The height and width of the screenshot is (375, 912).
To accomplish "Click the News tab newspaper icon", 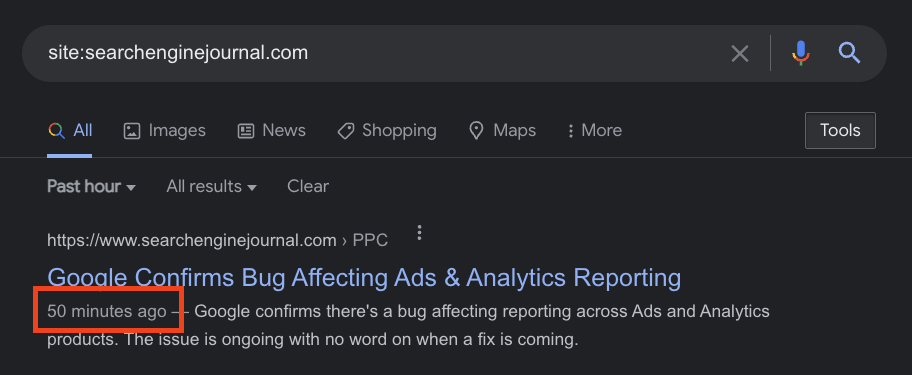I will [246, 131].
